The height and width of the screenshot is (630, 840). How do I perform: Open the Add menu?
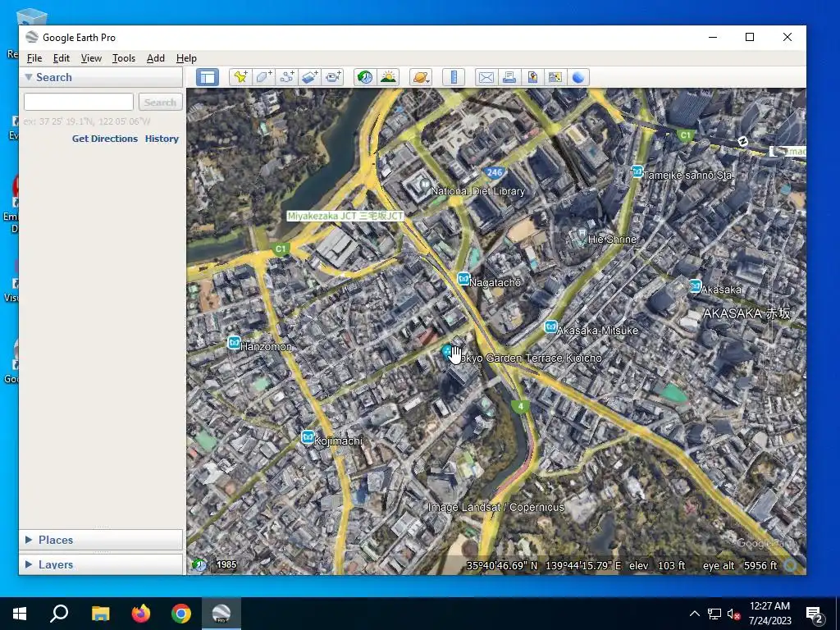click(156, 58)
